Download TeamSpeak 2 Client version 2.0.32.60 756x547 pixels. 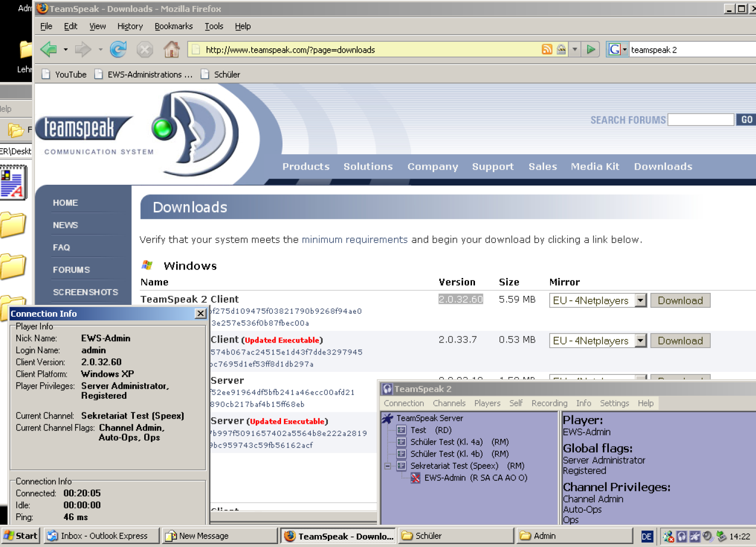680,300
